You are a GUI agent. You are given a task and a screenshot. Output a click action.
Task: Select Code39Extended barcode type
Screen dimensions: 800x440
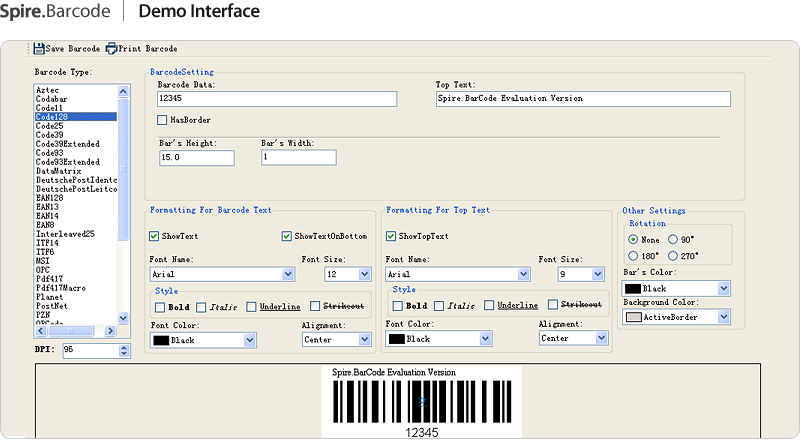click(x=68, y=144)
